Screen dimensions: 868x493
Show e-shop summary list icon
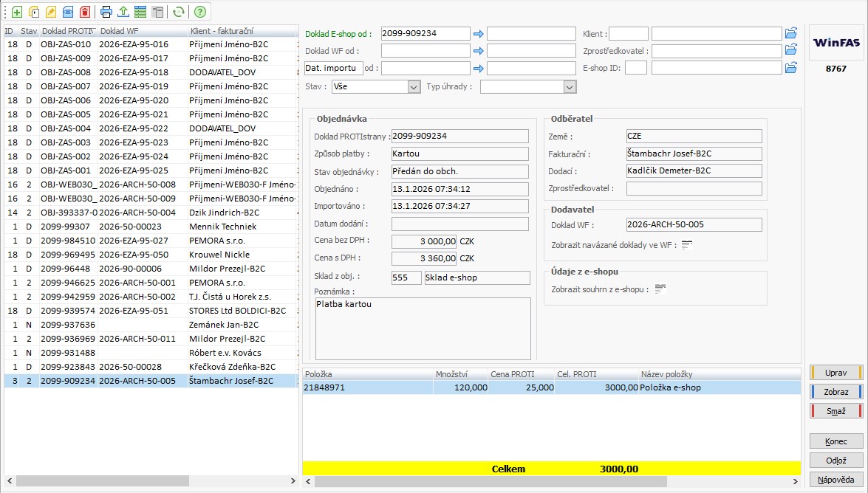pos(660,289)
